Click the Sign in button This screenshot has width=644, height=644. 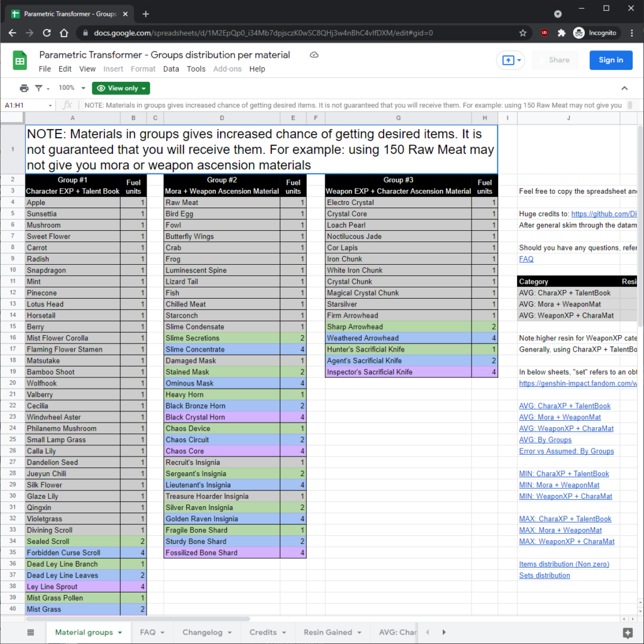(x=611, y=60)
